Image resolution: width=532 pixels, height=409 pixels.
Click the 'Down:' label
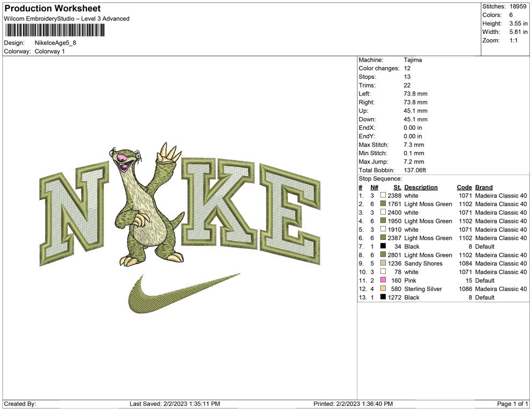pos(367,119)
